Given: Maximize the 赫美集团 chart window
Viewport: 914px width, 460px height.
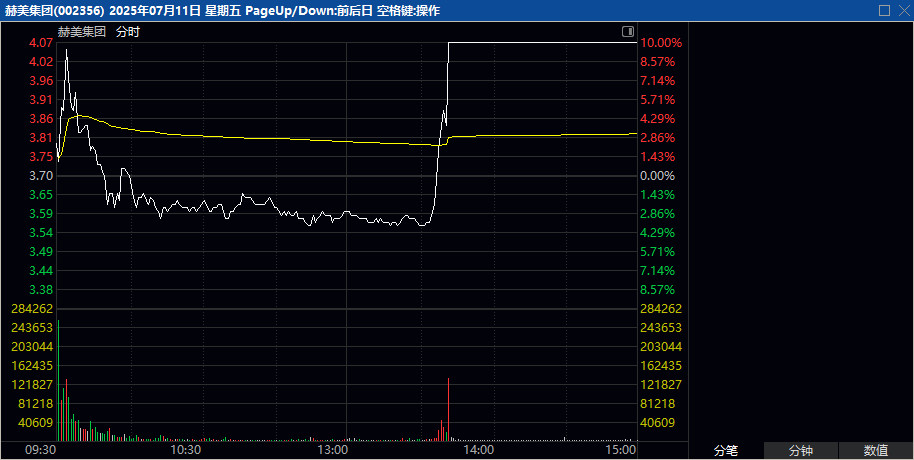Looking at the screenshot, I should click(884, 10).
